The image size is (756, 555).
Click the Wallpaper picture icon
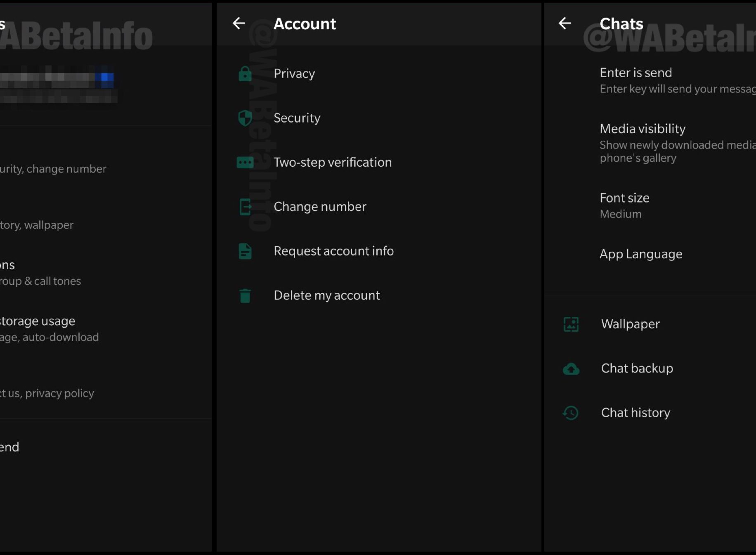[x=571, y=324]
